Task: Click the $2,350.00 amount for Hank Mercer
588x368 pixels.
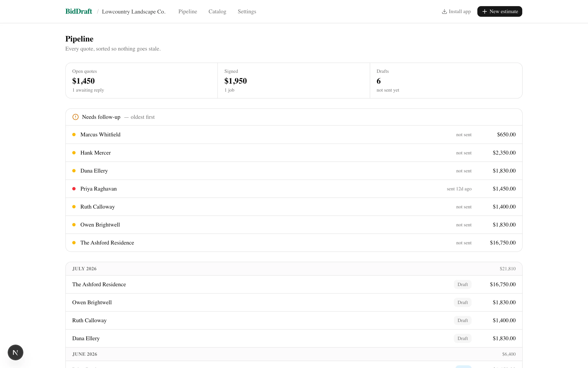Action: (504, 153)
